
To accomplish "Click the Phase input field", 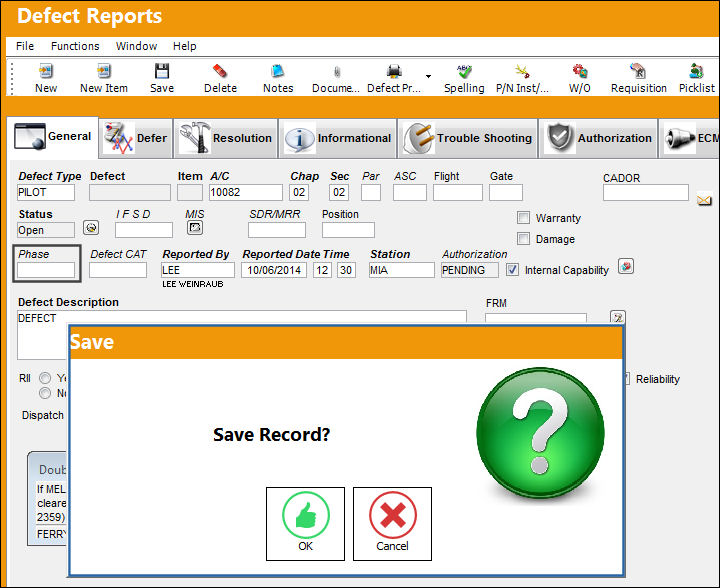I will (46, 270).
